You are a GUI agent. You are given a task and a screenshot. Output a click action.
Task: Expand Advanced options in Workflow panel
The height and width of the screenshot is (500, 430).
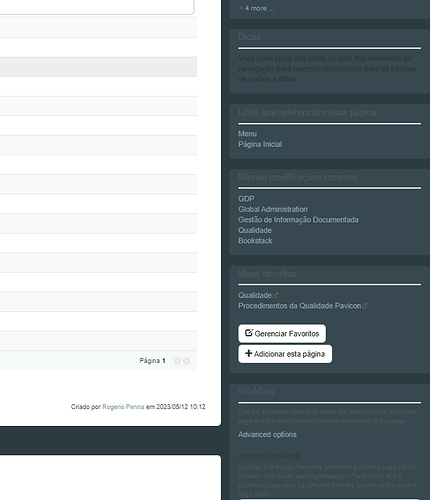coord(267,434)
